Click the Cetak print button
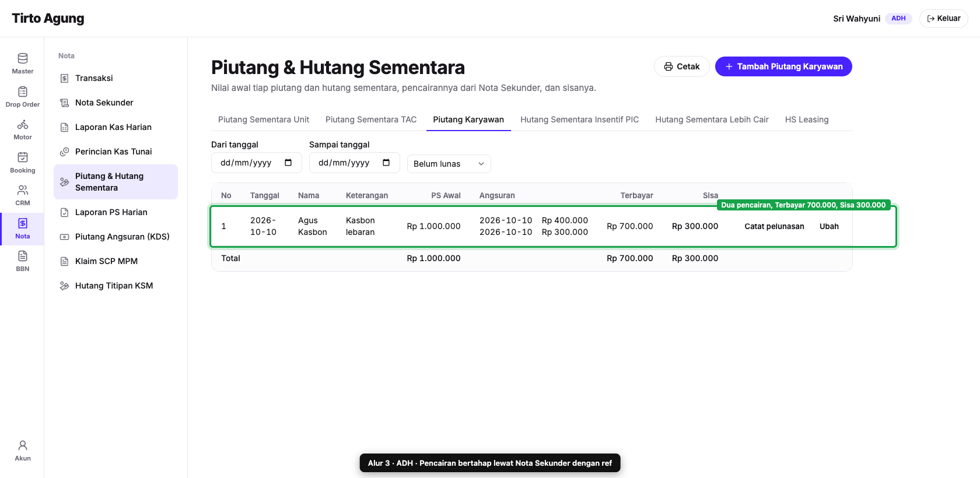 coord(681,66)
